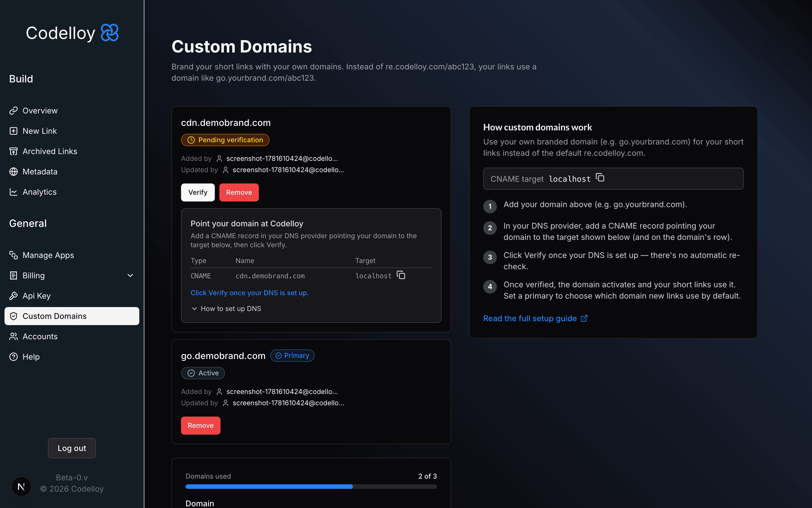Viewport: 812px width, 508px height.
Task: Click the Custom Domains page title
Action: click(242, 46)
